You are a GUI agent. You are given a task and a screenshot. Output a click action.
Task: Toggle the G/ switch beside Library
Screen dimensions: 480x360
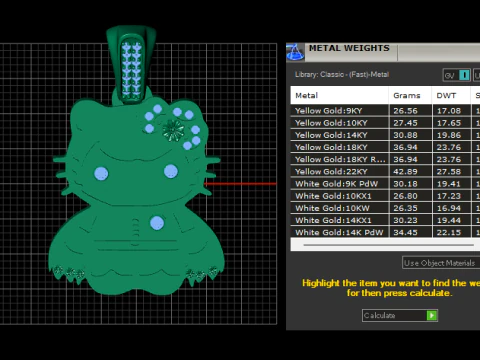point(456,75)
